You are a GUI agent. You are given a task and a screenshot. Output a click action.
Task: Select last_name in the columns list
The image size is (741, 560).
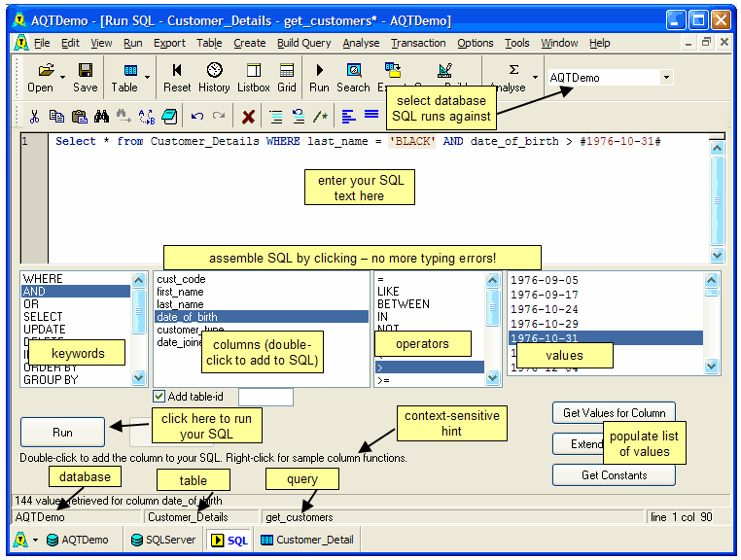(262, 304)
